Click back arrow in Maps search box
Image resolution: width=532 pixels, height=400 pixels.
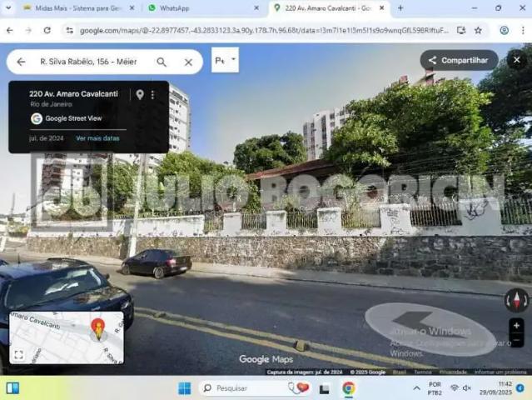[x=21, y=62]
